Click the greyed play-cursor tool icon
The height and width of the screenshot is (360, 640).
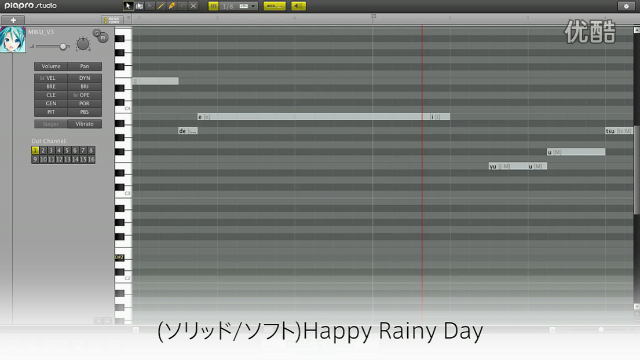[150, 6]
